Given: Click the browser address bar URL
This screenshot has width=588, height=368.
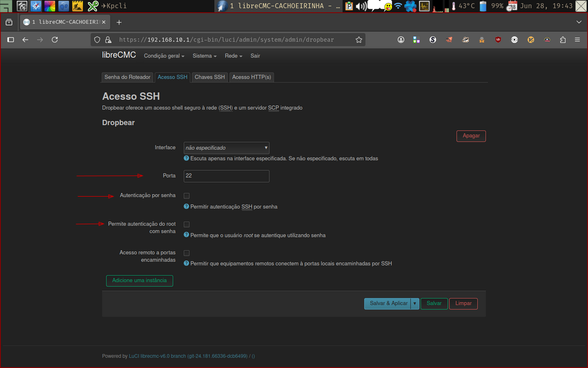Looking at the screenshot, I should pyautogui.click(x=226, y=40).
